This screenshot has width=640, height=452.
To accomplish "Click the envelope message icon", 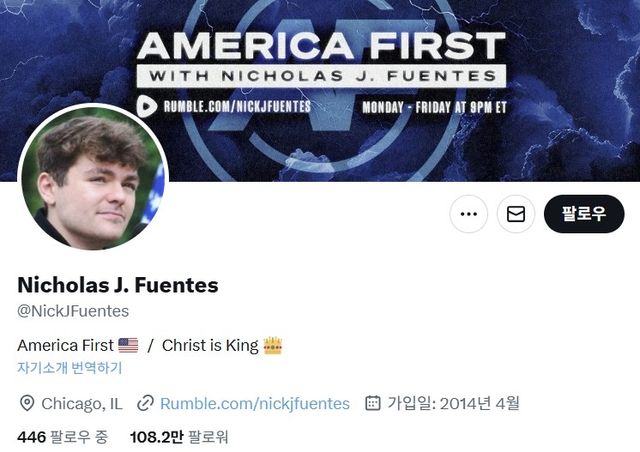I will [x=516, y=214].
